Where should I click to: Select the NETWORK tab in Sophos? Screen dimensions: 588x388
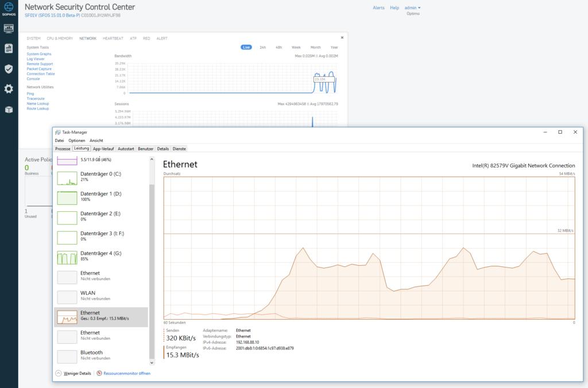pyautogui.click(x=88, y=38)
